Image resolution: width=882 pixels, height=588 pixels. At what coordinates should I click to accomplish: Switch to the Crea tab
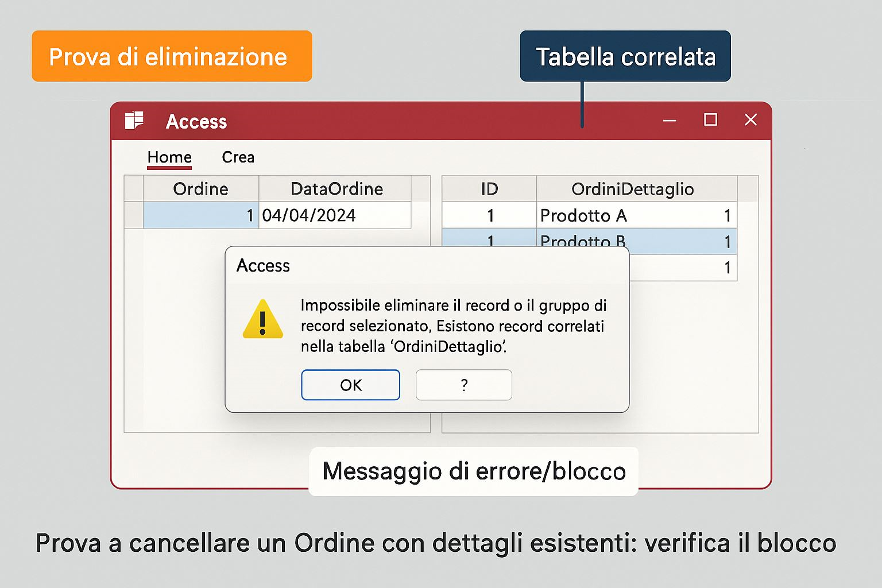(x=238, y=157)
